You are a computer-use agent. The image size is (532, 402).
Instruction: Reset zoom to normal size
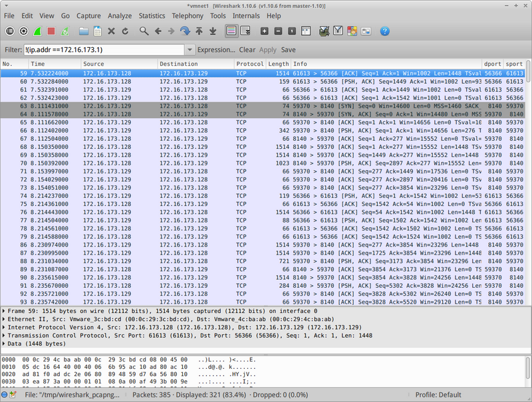[292, 31]
